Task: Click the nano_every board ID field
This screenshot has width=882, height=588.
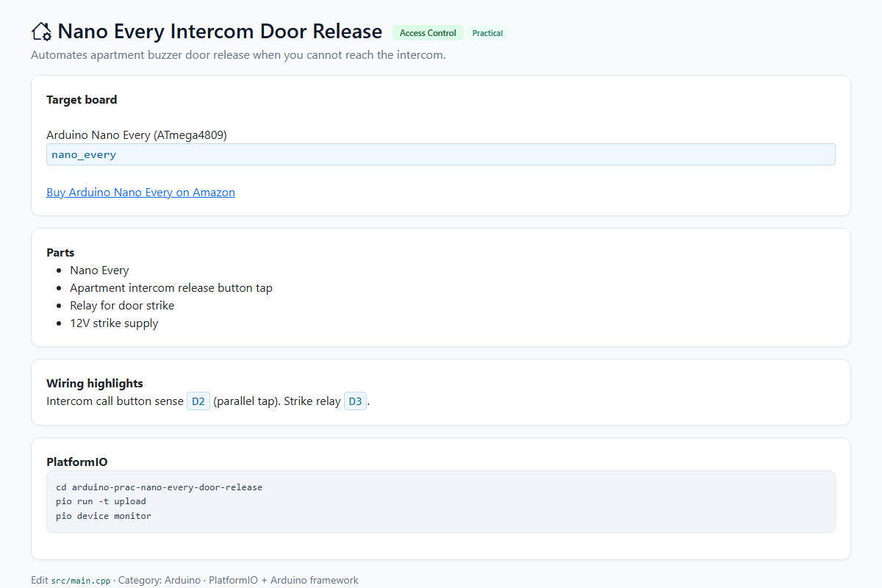Action: tap(441, 154)
